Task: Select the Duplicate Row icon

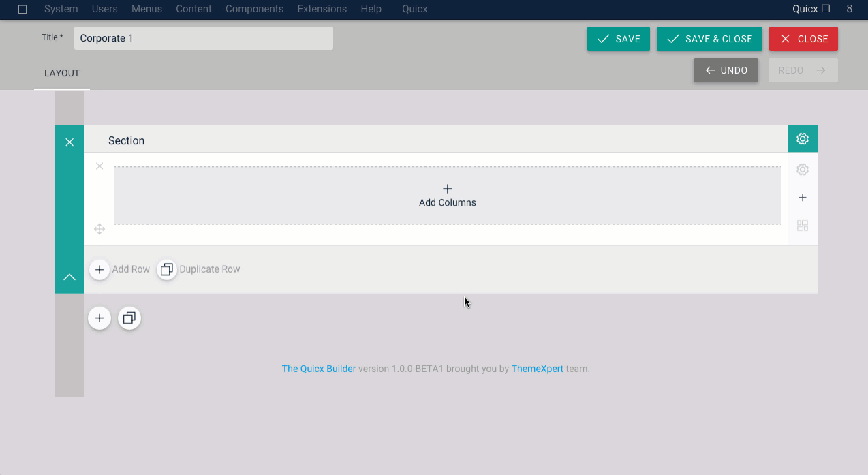Action: (x=167, y=269)
